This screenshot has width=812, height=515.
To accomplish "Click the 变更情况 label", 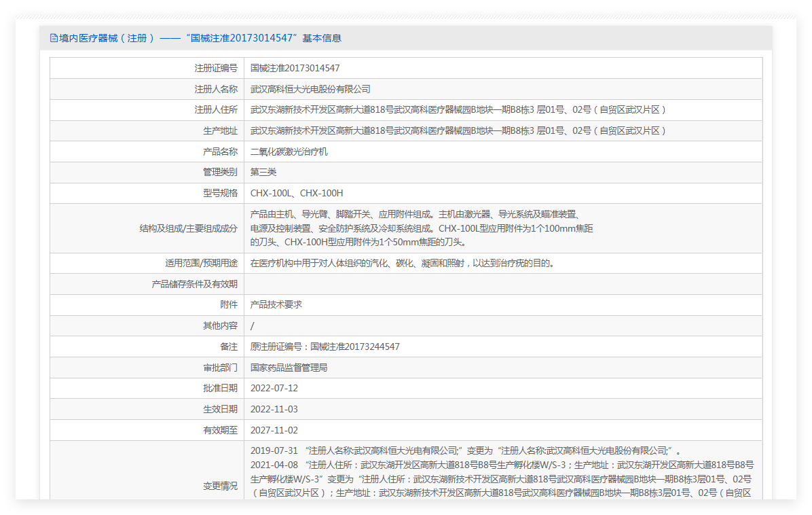I will (220, 486).
